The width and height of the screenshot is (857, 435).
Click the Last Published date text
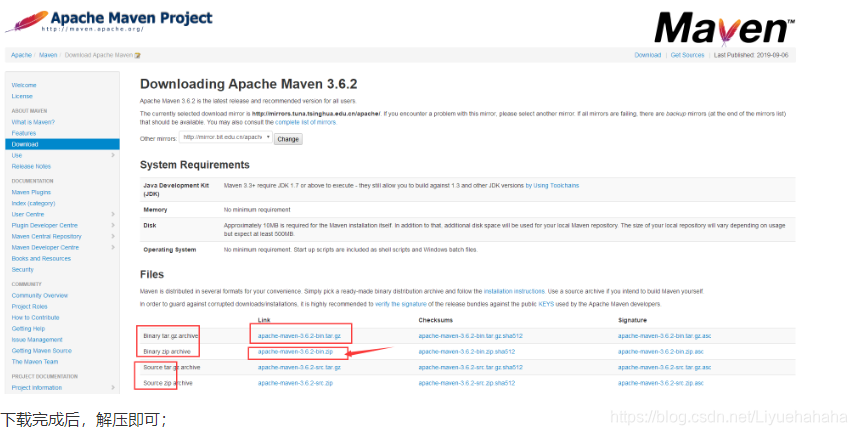(751, 55)
